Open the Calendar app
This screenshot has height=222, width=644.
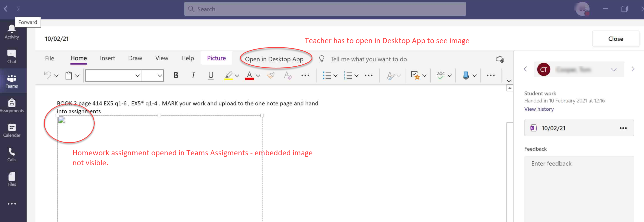(12, 130)
